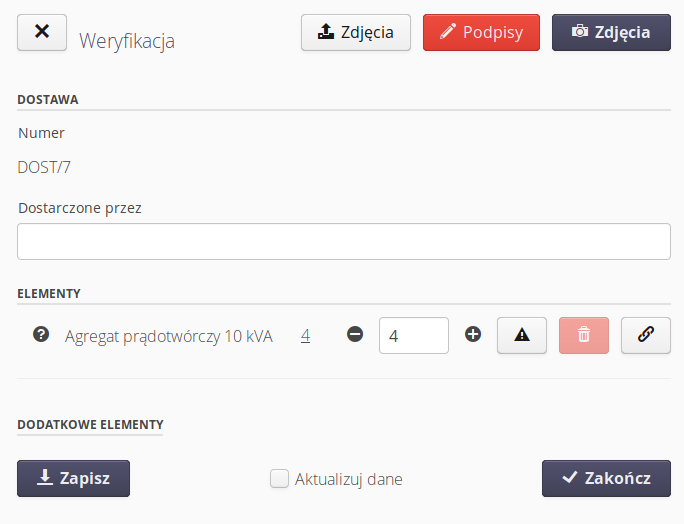This screenshot has height=524, width=684.
Task: Save using the Zapisz button
Action: (x=73, y=478)
